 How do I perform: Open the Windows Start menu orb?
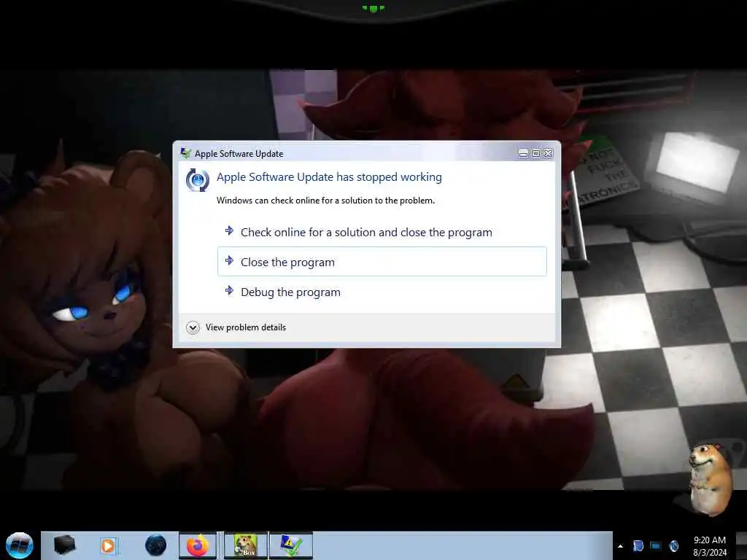click(20, 545)
